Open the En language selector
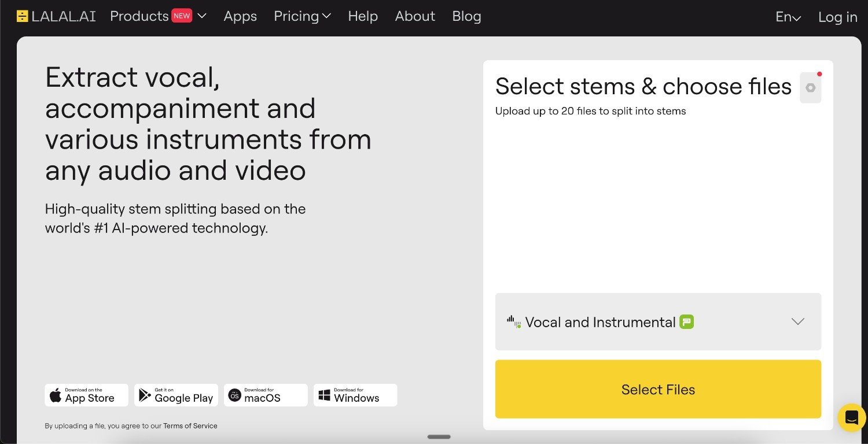 click(788, 17)
